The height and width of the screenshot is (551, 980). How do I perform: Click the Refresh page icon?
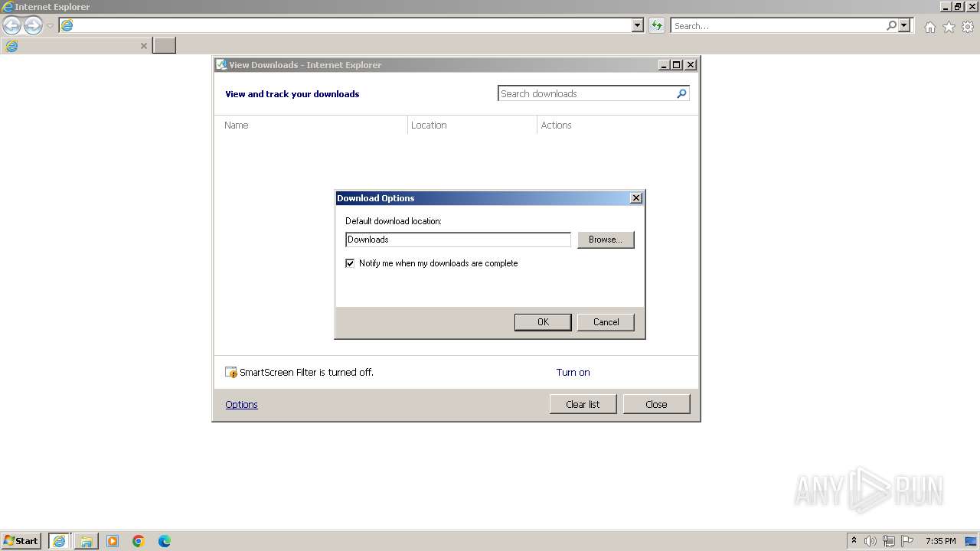click(x=656, y=25)
